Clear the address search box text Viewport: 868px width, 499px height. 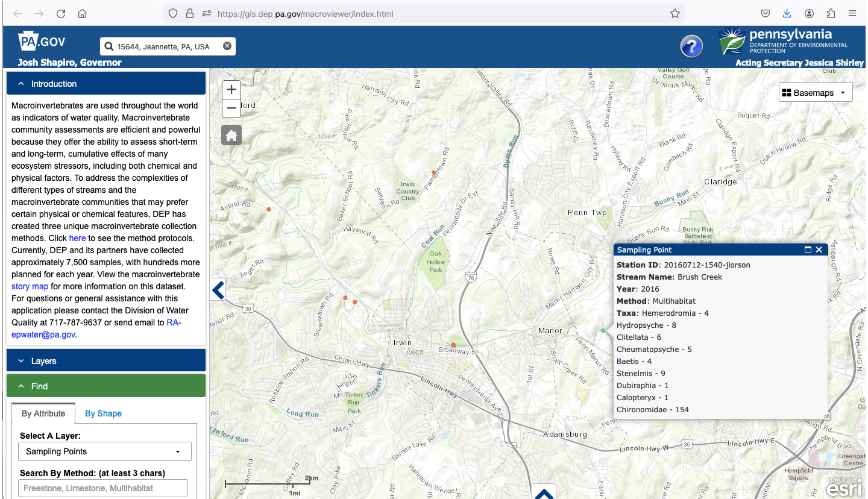[x=227, y=46]
